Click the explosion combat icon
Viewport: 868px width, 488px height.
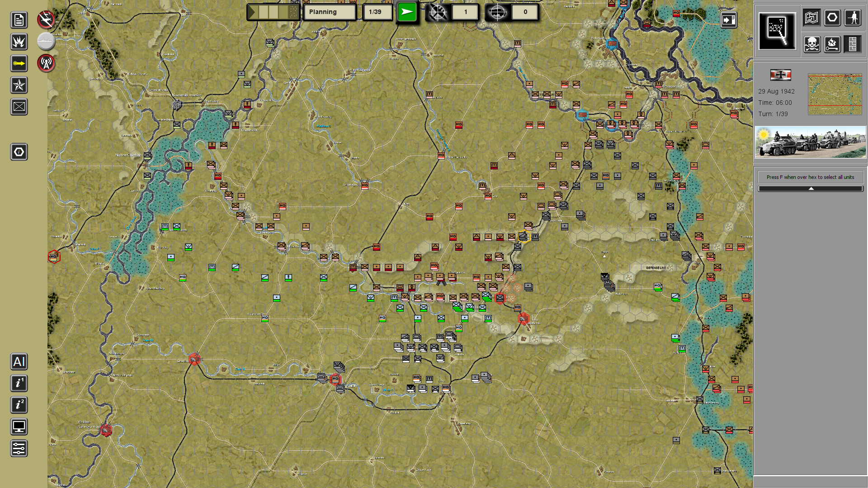(x=19, y=42)
